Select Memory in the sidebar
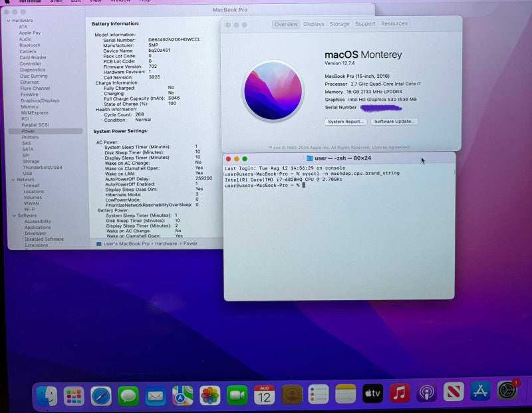The width and height of the screenshot is (532, 413). click(x=29, y=107)
